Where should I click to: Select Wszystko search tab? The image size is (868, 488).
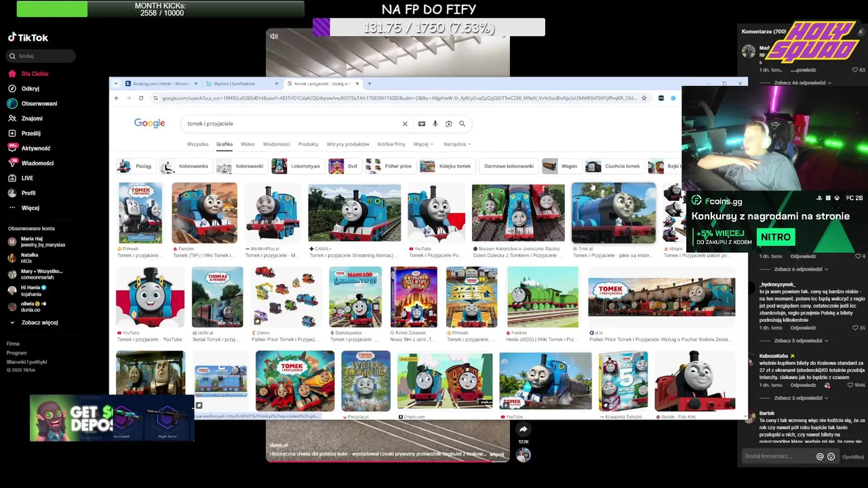coord(197,144)
